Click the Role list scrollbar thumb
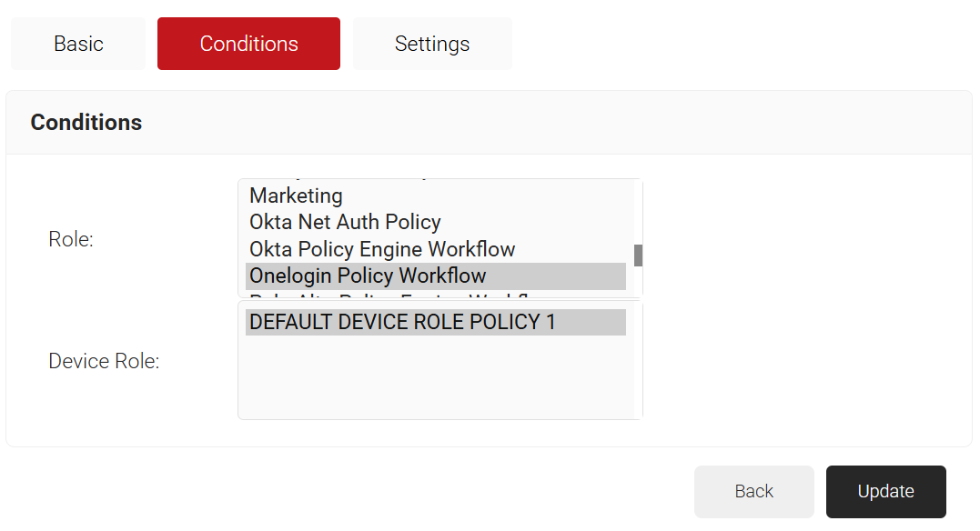This screenshot has height=531, width=980. tap(638, 255)
